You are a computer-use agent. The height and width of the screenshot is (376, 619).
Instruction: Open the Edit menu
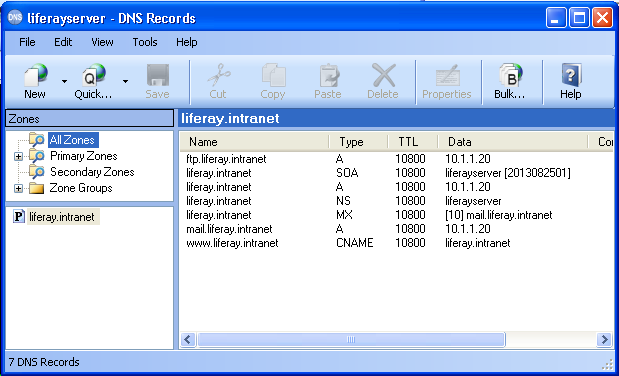coord(63,42)
